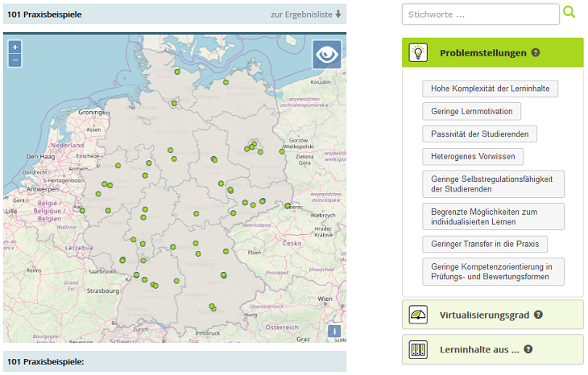
Task: Toggle 'Passivität der Studierenden' filter
Action: (x=479, y=134)
